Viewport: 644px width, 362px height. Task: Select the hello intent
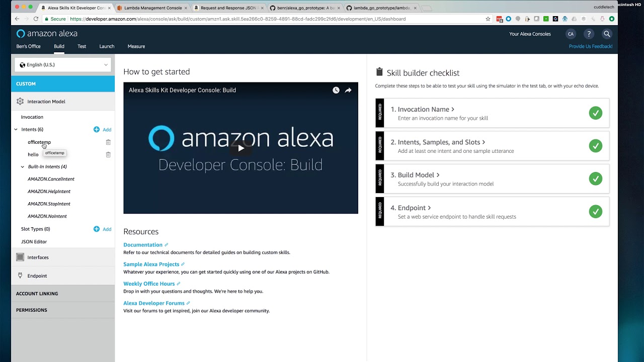33,154
